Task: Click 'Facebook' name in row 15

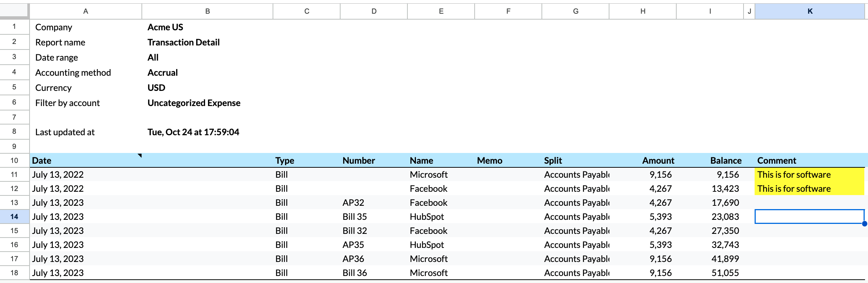Action: (x=441, y=231)
